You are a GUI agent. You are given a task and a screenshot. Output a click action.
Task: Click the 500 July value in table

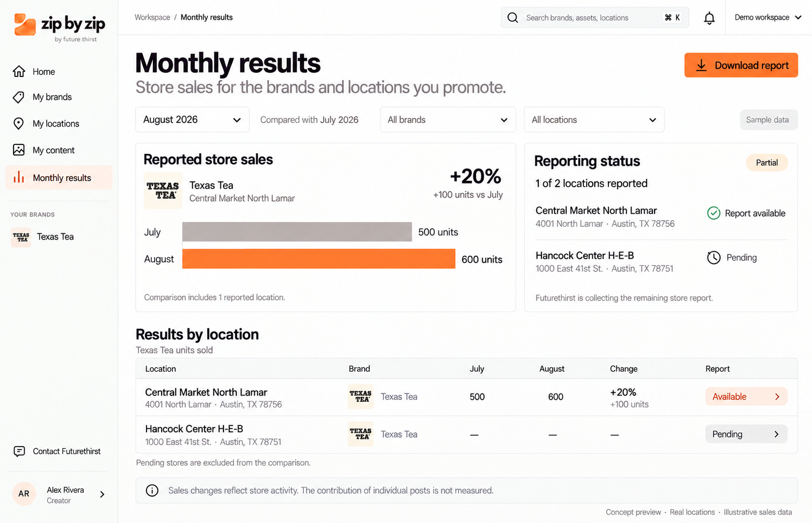(477, 397)
